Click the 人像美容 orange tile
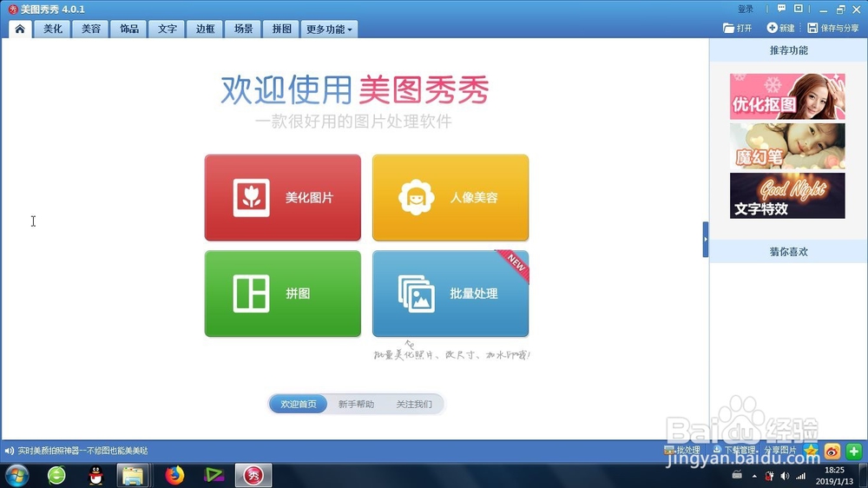This screenshot has height=488, width=868. pos(450,198)
